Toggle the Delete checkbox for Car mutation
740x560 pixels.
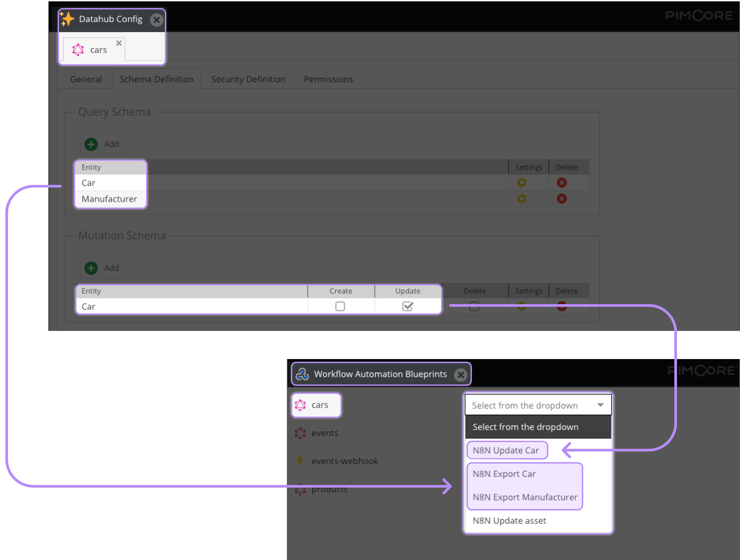474,306
